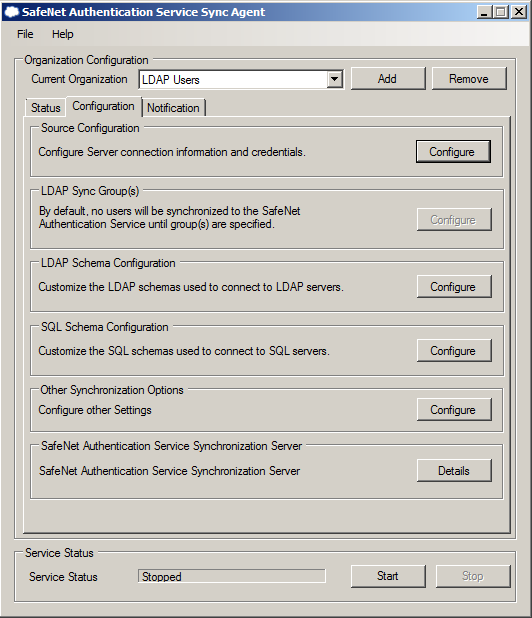Select the Configuration tab
The height and width of the screenshot is (618, 532).
pyautogui.click(x=104, y=106)
